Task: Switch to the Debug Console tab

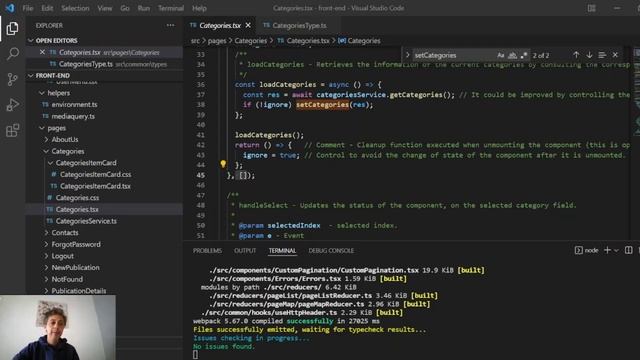Action: (331, 251)
